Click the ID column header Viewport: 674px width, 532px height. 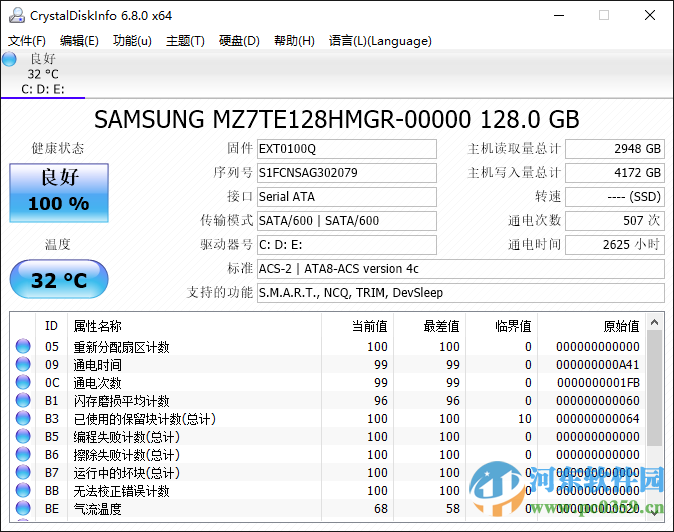coord(51,326)
